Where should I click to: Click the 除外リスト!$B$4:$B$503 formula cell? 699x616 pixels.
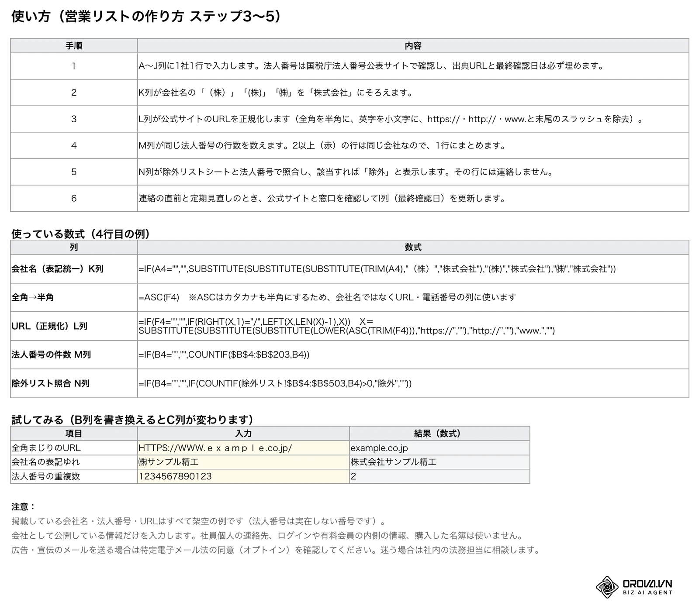pyautogui.click(x=413, y=383)
